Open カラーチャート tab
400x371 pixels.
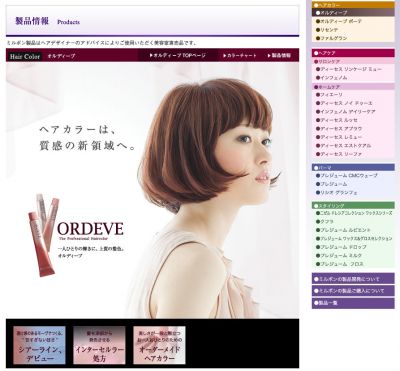pos(240,56)
